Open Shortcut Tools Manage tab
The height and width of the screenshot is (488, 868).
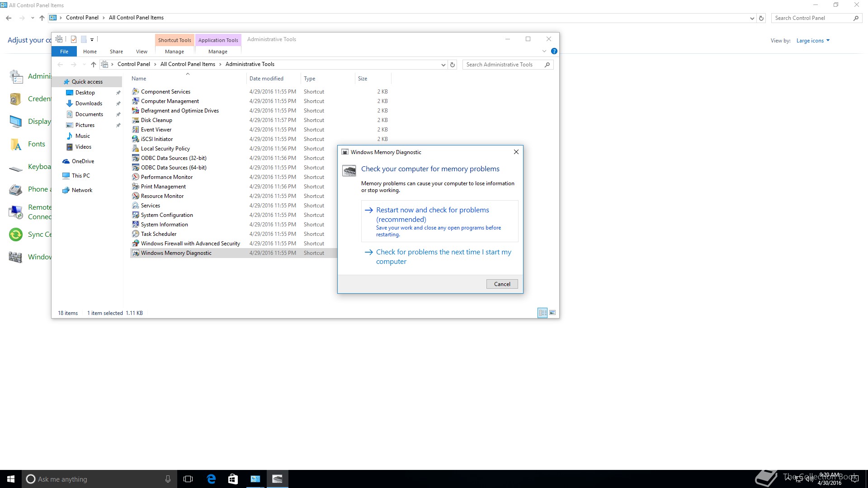pyautogui.click(x=175, y=52)
